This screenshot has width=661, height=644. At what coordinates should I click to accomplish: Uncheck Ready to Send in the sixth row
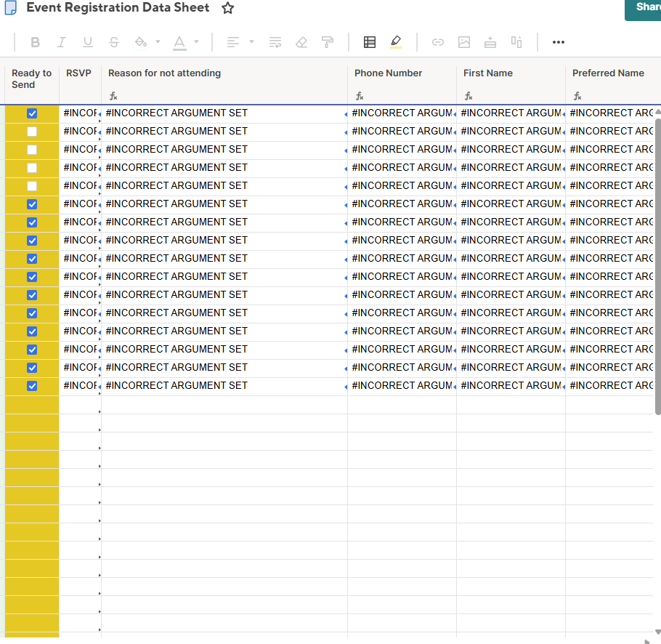pos(32,204)
